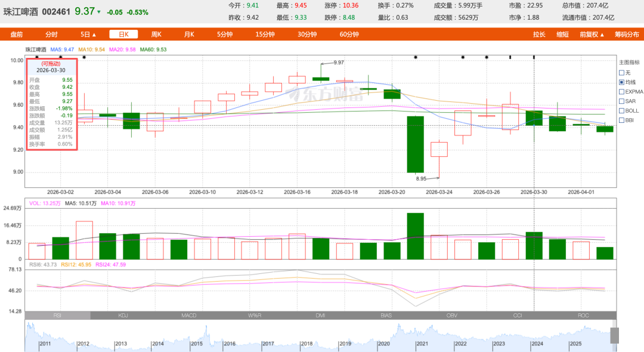This screenshot has height=352, width=644.
Task: Select the OBV indicator tab
Action: tap(452, 316)
